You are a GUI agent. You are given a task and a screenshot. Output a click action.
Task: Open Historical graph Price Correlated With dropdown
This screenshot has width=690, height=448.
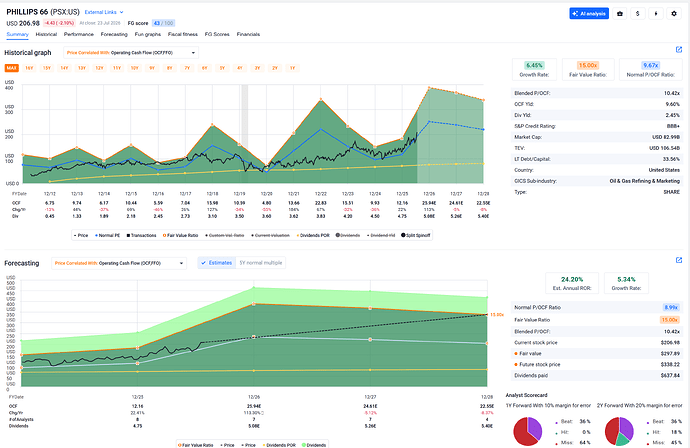(131, 53)
